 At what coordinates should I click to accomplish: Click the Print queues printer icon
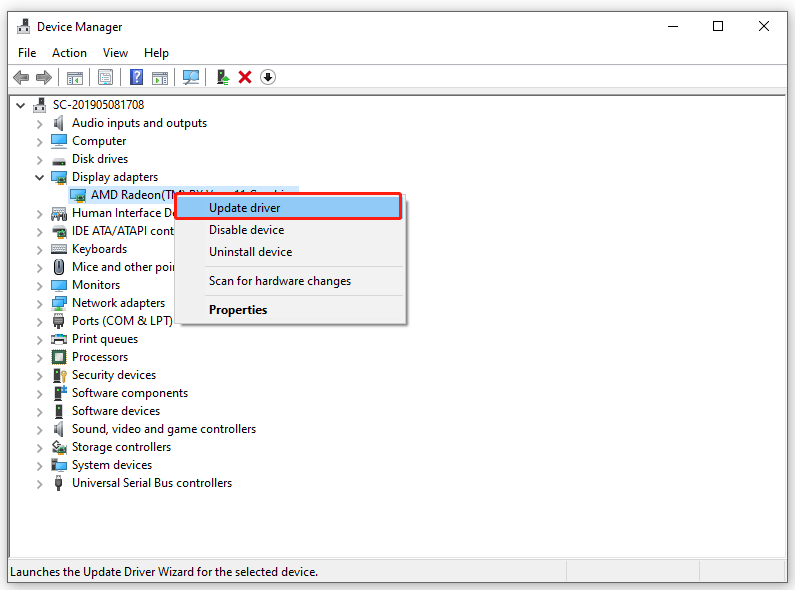[x=59, y=339]
